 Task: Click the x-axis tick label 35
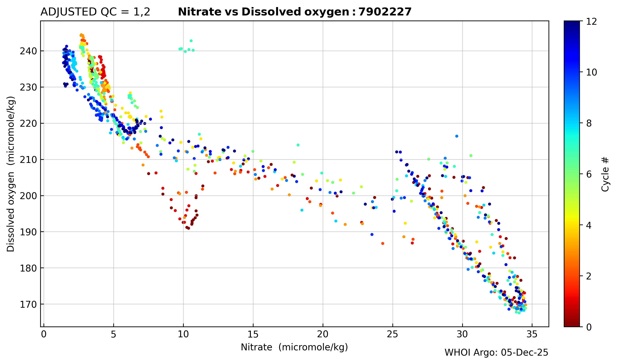[x=532, y=334]
